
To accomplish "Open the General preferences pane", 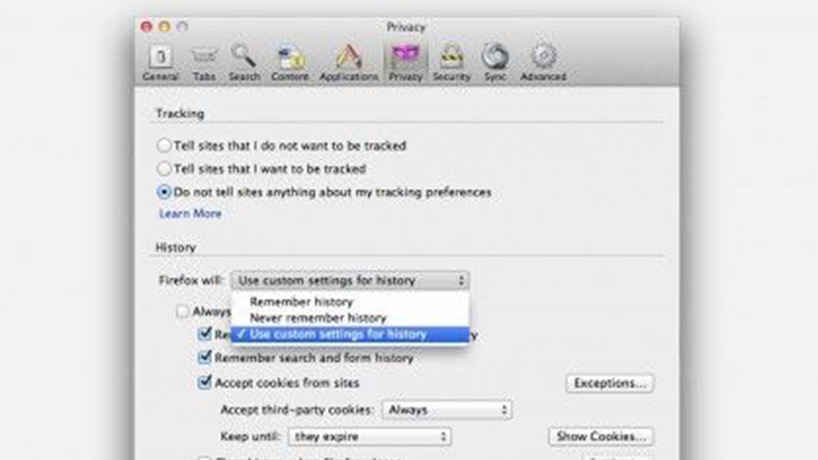I will pyautogui.click(x=160, y=61).
